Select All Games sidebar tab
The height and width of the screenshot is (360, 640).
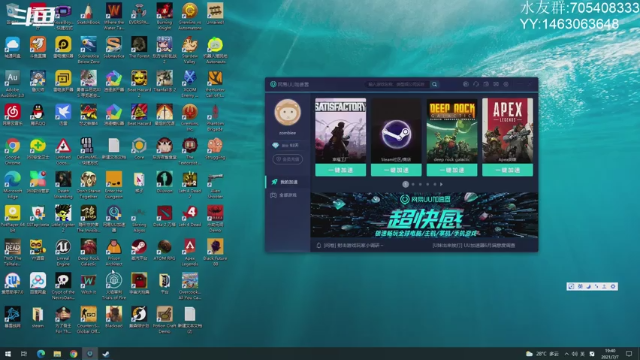(287, 195)
